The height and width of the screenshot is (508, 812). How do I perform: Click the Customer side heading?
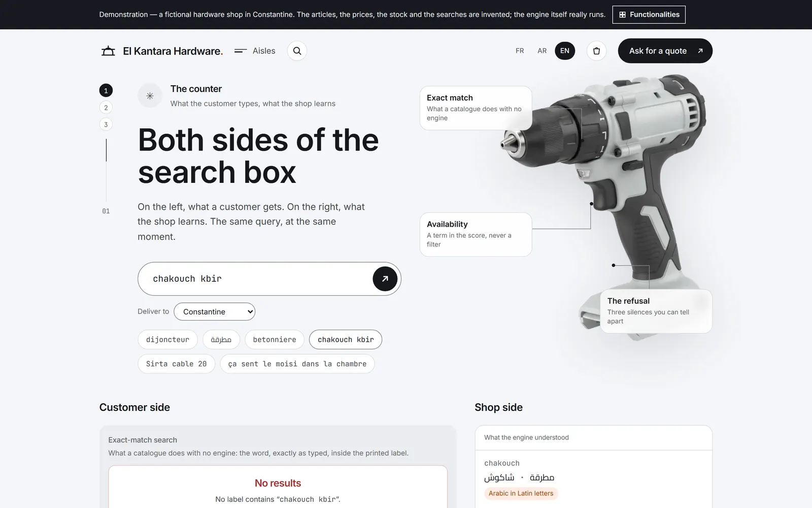click(134, 407)
